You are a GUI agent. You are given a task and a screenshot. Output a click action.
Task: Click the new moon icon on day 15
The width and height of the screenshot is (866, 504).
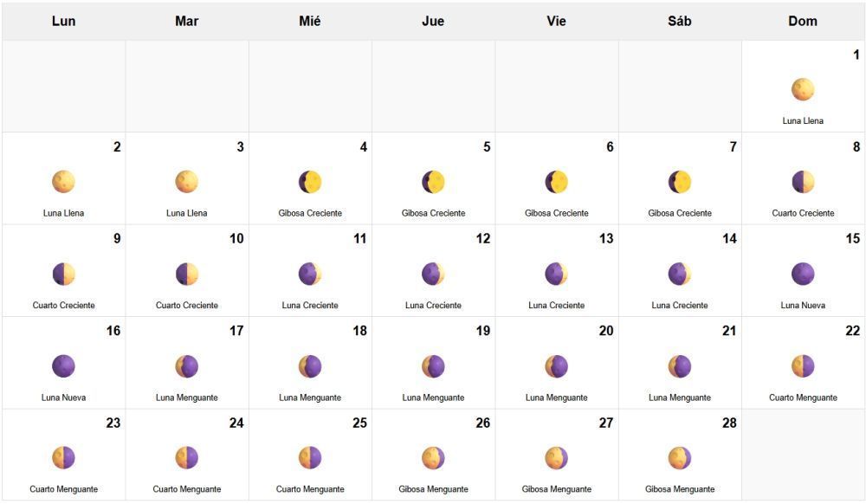tap(803, 274)
